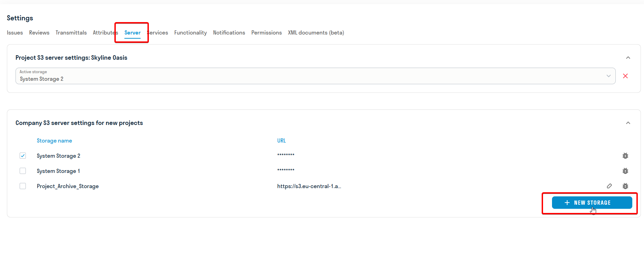Click Project S3 server settings: Skyline Oasis heading
The image size is (644, 273).
[71, 58]
